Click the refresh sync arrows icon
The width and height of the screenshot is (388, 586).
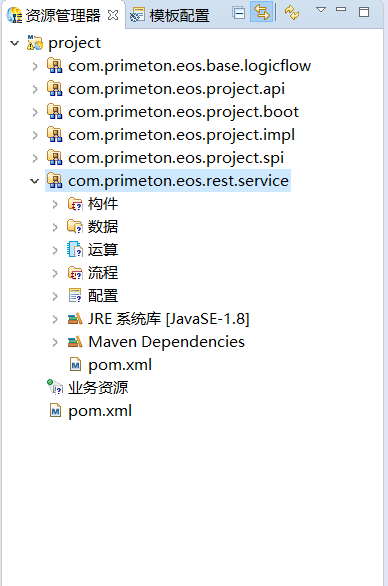[292, 13]
